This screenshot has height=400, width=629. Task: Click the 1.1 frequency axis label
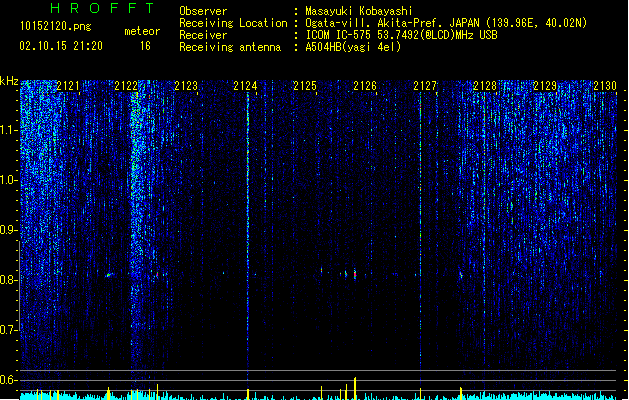[9, 130]
